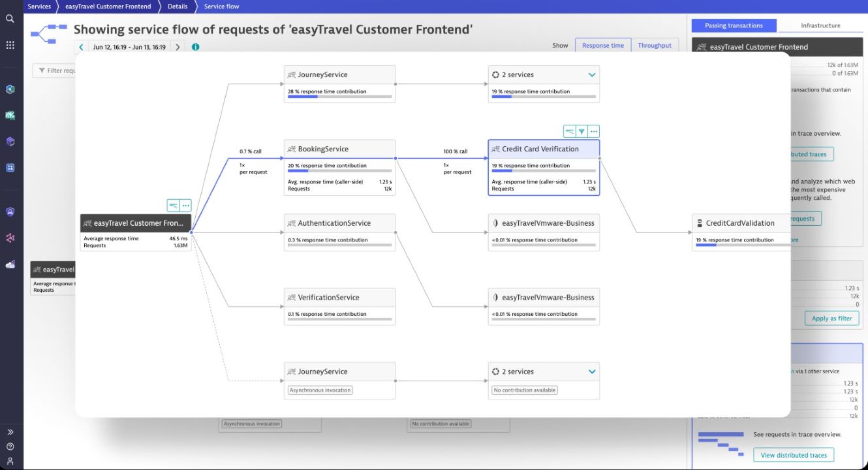This screenshot has height=470, width=868.
Task: Select the teal cube sidebar icon
Action: click(x=10, y=89)
